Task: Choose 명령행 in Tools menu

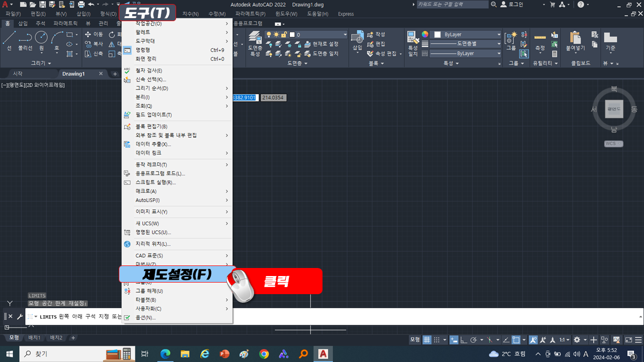Action: tap(177, 50)
